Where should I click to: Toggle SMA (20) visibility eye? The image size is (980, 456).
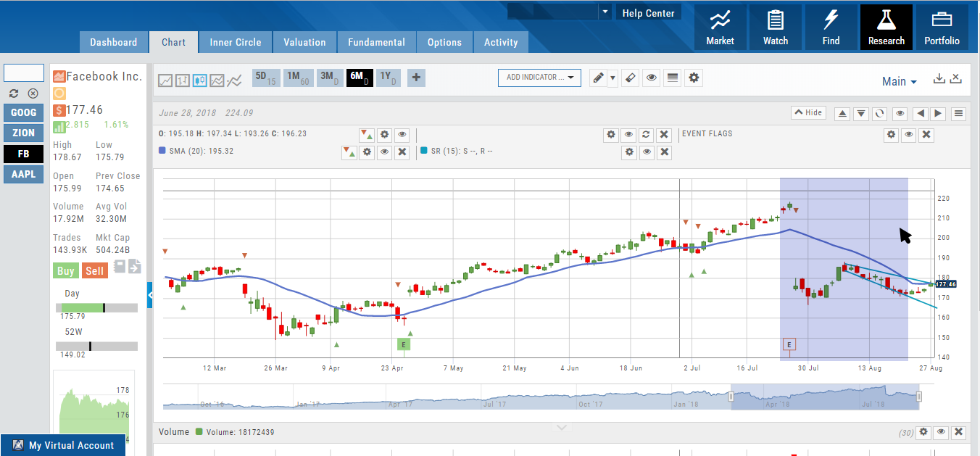(384, 152)
